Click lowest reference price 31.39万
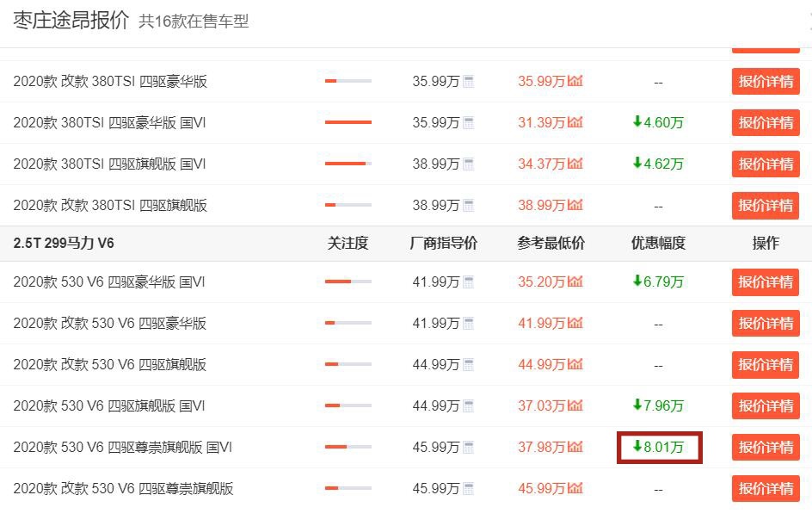The width and height of the screenshot is (812, 526). coord(542,123)
